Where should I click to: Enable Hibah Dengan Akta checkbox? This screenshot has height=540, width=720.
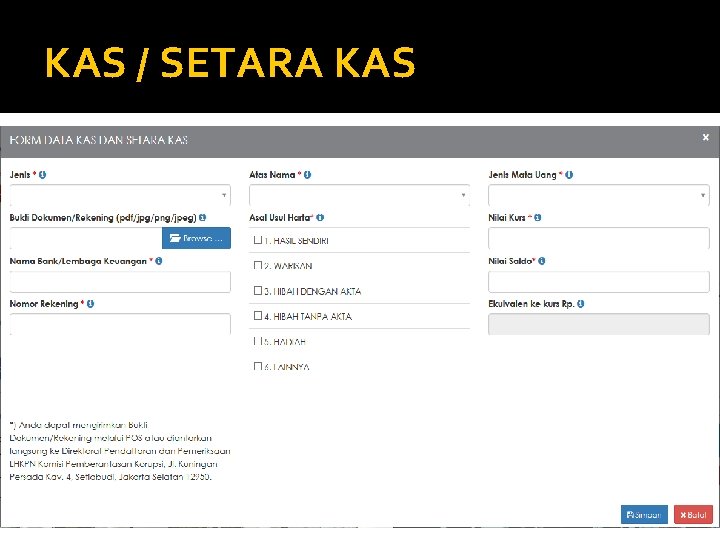258,291
